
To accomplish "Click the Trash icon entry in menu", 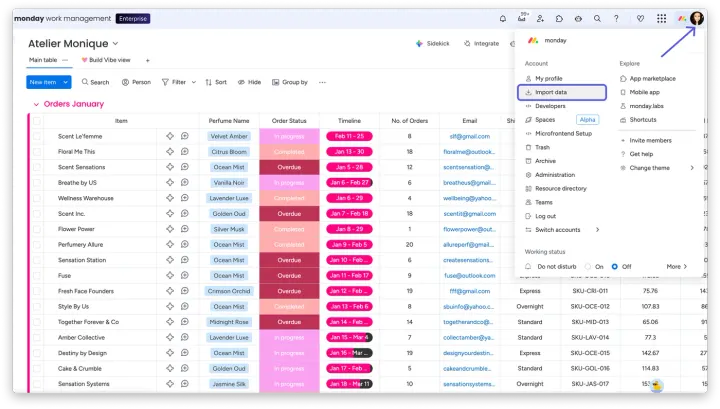I will pyautogui.click(x=528, y=147).
